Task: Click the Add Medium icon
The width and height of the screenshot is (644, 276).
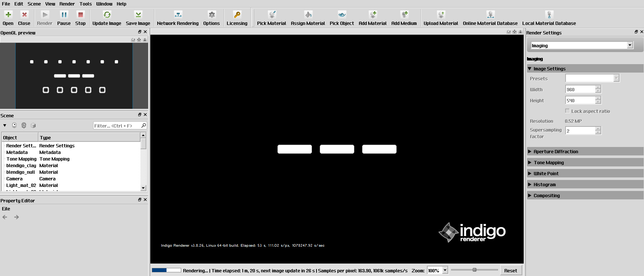Action: coord(404,15)
